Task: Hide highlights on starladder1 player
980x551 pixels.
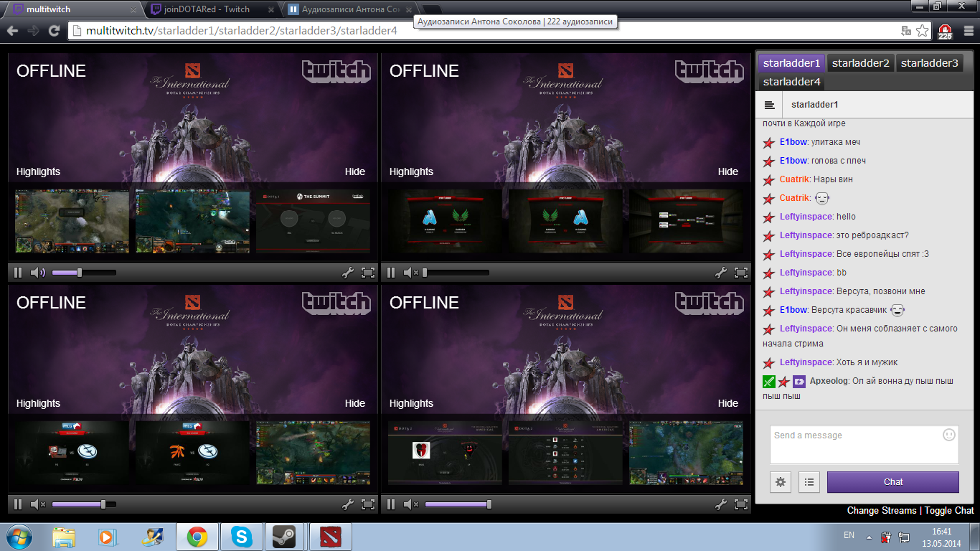Action: tap(354, 171)
